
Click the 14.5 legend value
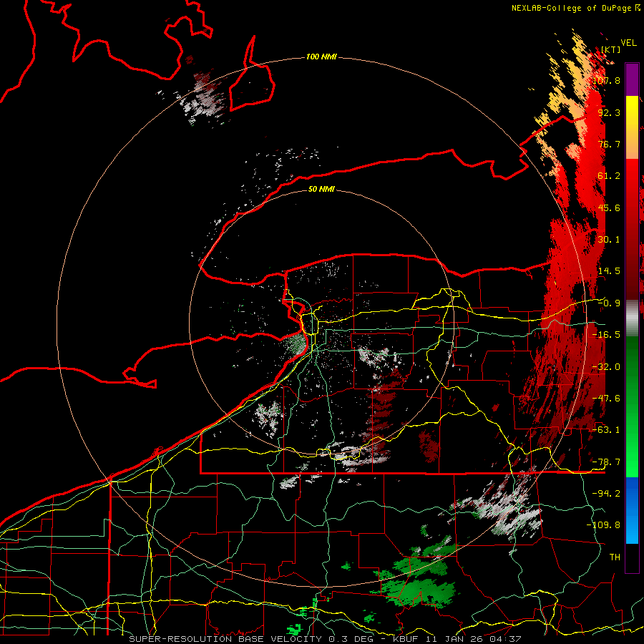[x=609, y=270]
